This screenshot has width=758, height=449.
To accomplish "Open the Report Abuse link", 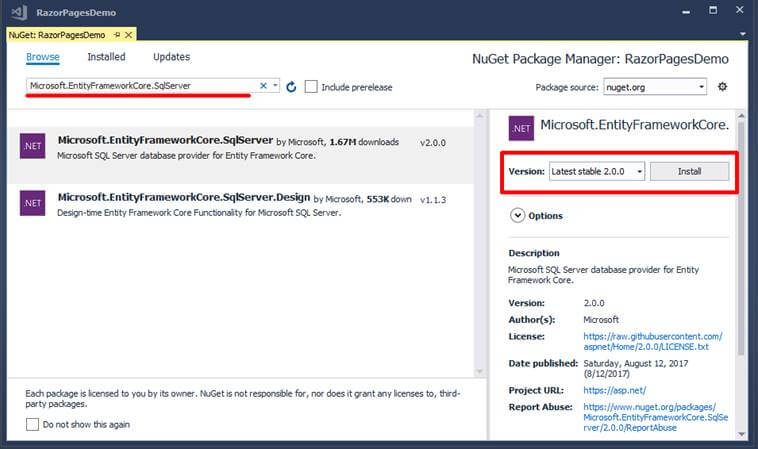I will tap(656, 417).
